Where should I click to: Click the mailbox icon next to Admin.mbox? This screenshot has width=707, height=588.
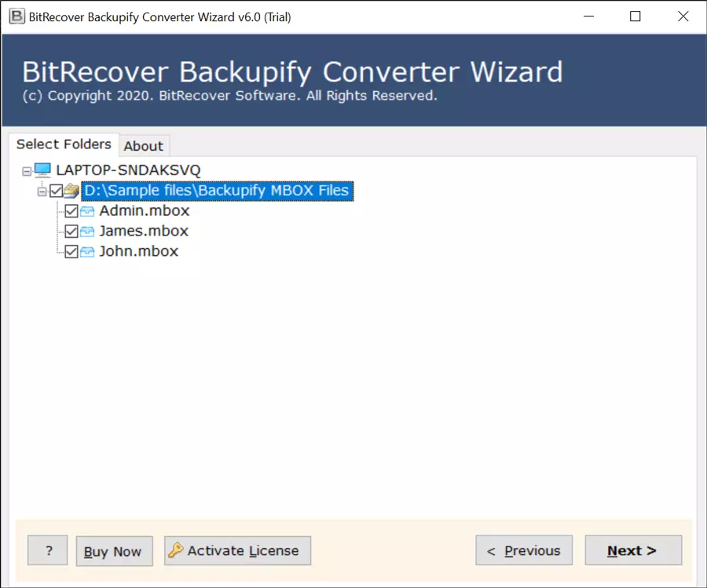[87, 211]
